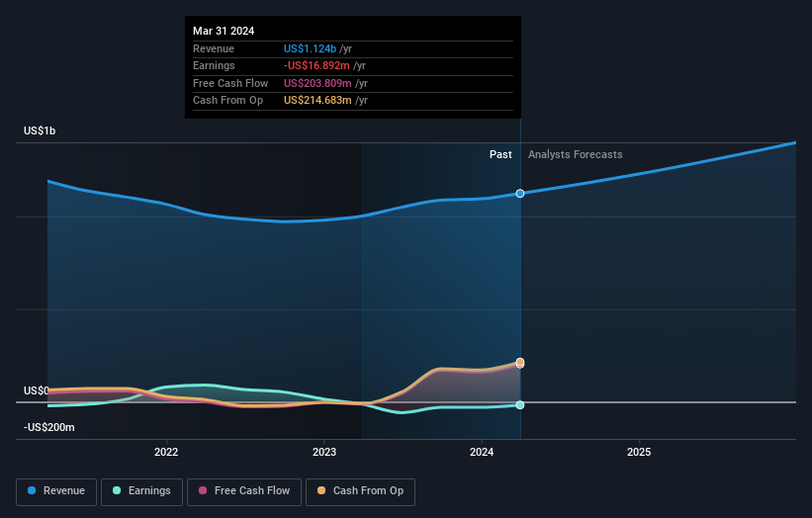Click the teal Earnings data point marker
This screenshot has height=518, width=812.
pyautogui.click(x=520, y=404)
